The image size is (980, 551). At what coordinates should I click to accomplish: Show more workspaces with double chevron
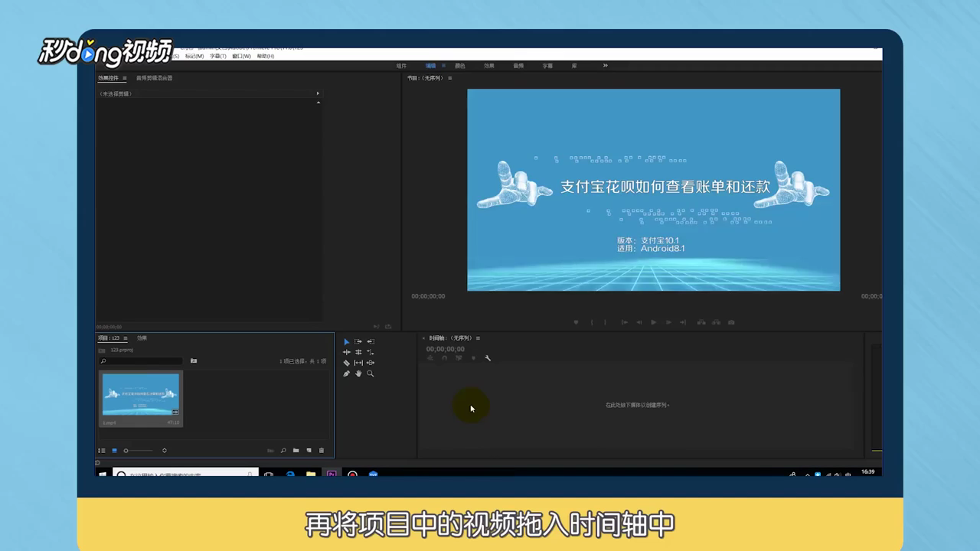click(x=605, y=66)
